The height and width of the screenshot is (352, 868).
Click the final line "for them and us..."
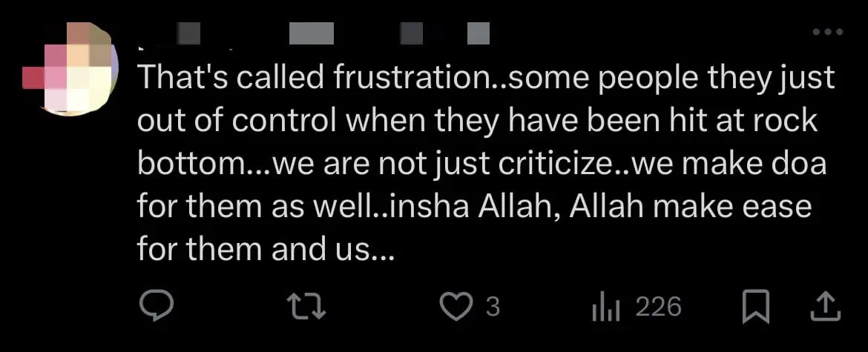point(262,249)
